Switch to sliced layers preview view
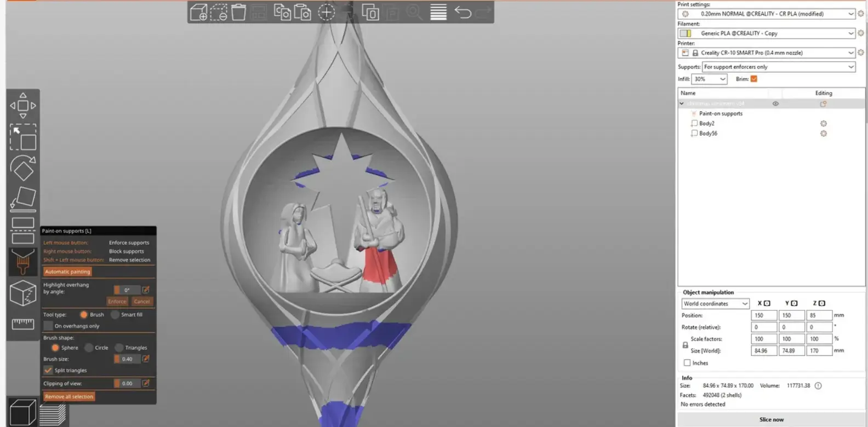This screenshot has height=427, width=868. [x=53, y=414]
